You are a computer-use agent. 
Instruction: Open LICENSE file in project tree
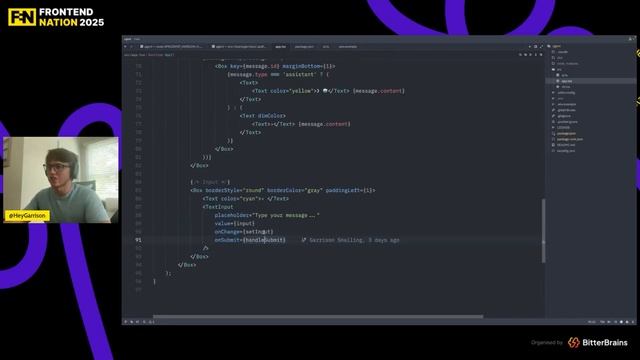[x=563, y=127]
